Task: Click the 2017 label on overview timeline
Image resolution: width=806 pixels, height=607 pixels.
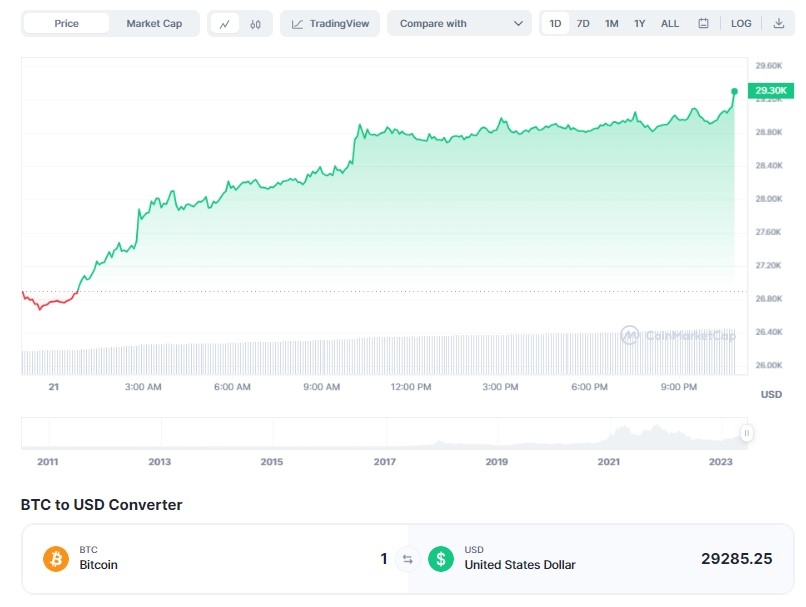Action: click(x=384, y=462)
